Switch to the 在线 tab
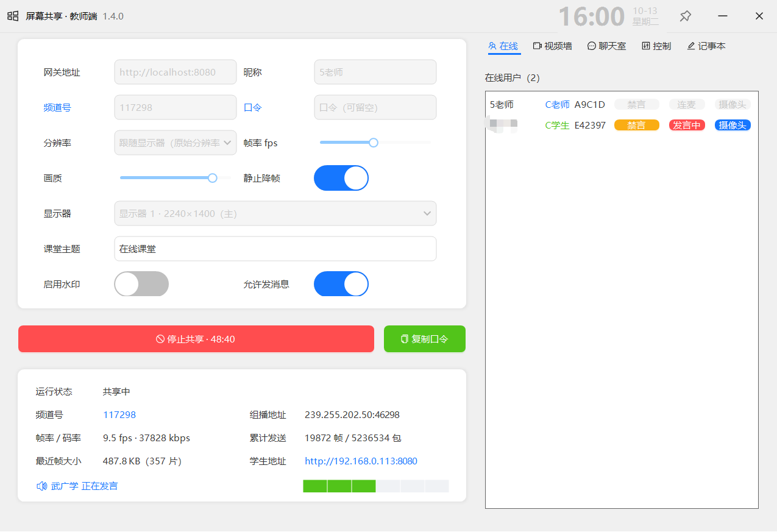 tap(503, 46)
